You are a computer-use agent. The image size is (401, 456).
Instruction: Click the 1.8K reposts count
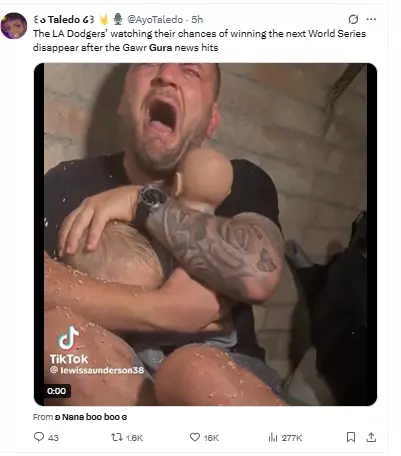coord(135,438)
